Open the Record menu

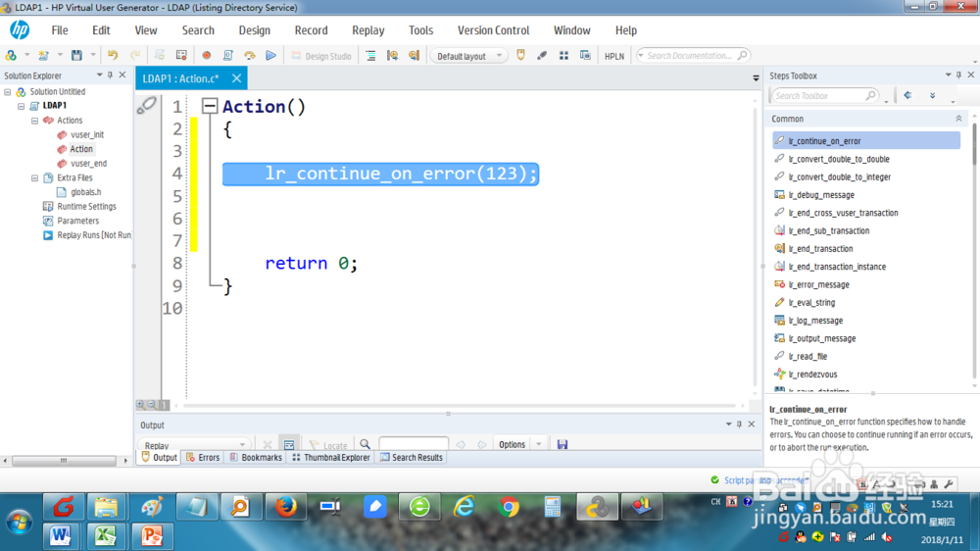tap(311, 30)
